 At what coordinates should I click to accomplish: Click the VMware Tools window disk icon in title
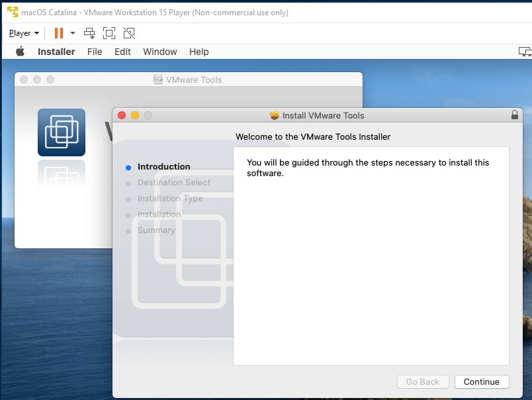click(x=157, y=79)
